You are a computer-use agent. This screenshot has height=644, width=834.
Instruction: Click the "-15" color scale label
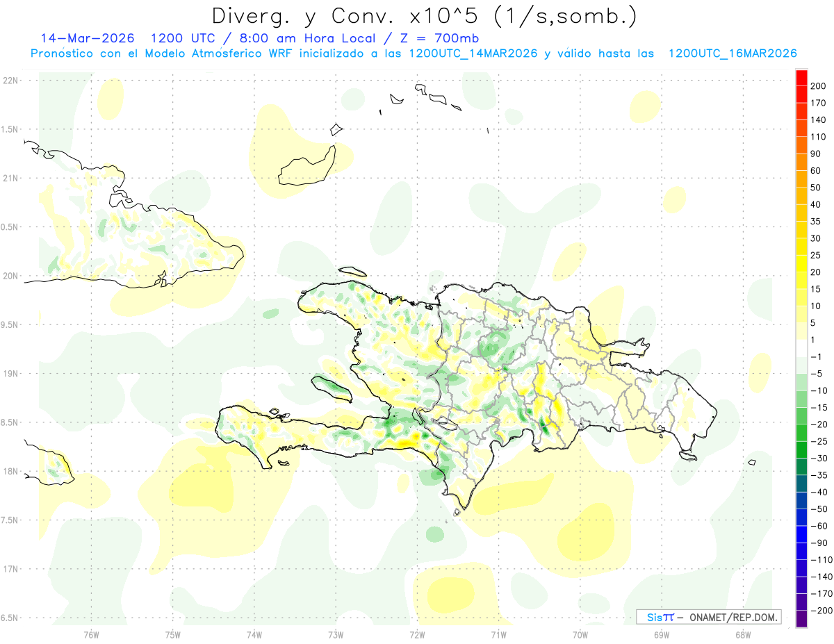pos(819,408)
